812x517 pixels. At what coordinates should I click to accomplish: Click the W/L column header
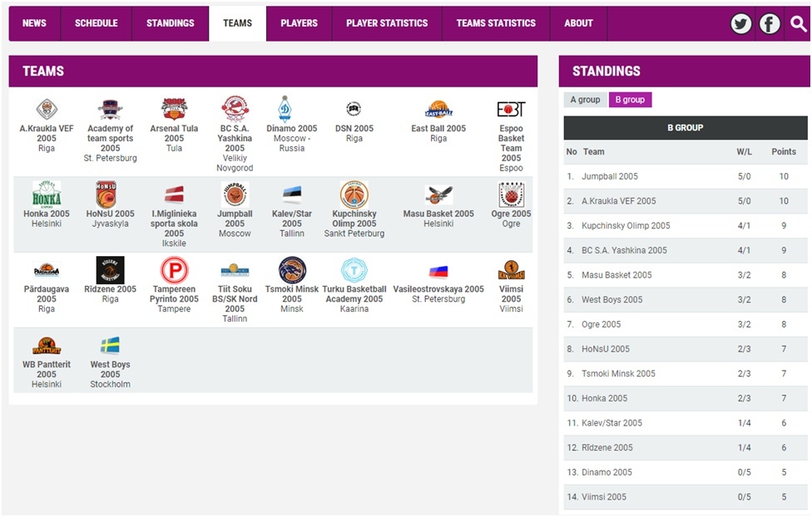[744, 151]
